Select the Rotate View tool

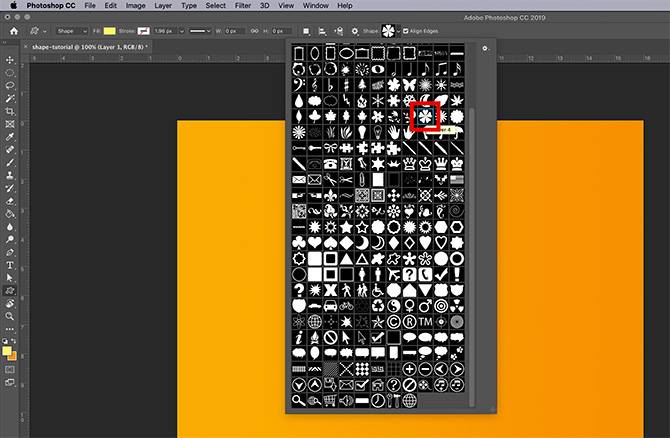click(x=9, y=303)
